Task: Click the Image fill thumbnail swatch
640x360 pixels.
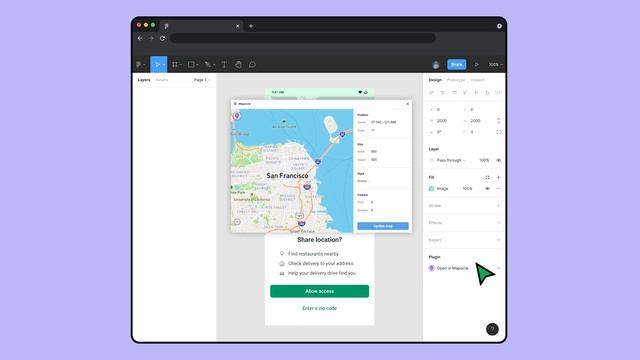Action: point(431,189)
